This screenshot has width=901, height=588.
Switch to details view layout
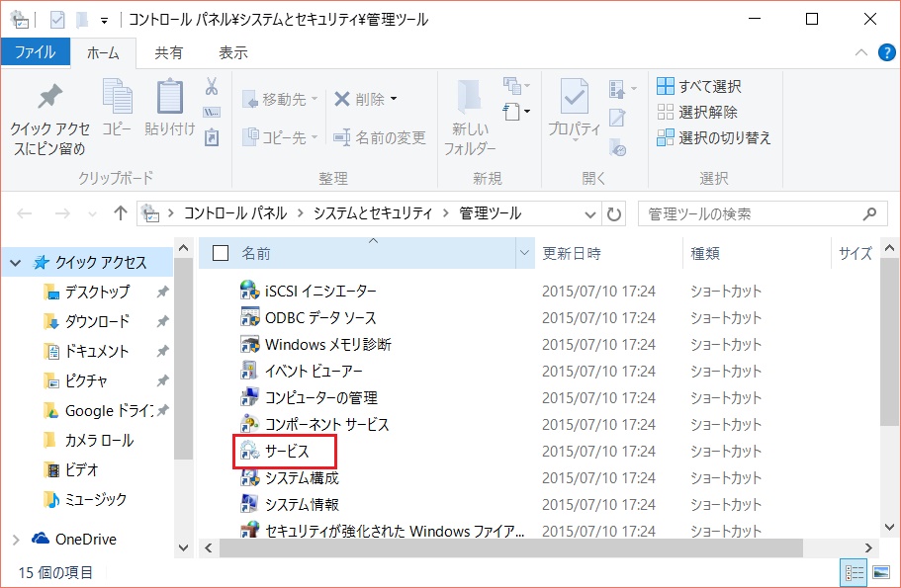click(854, 572)
